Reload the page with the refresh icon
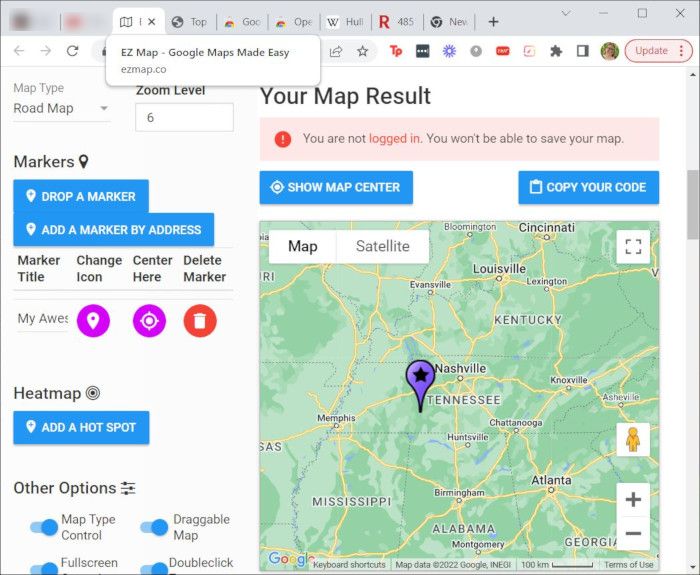The image size is (700, 575). (72, 51)
